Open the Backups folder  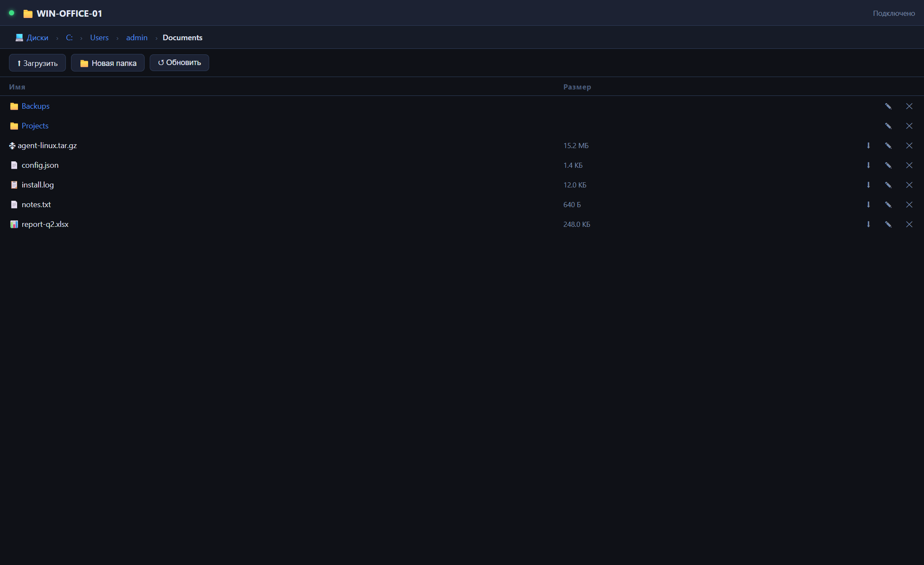(x=36, y=106)
